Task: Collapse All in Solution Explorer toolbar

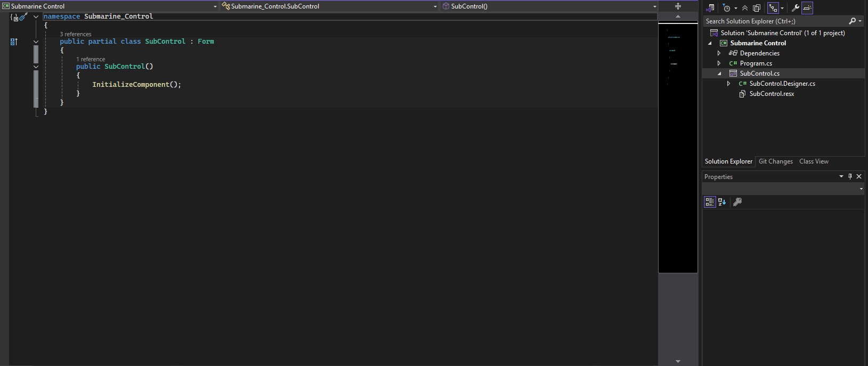Action: (x=745, y=8)
